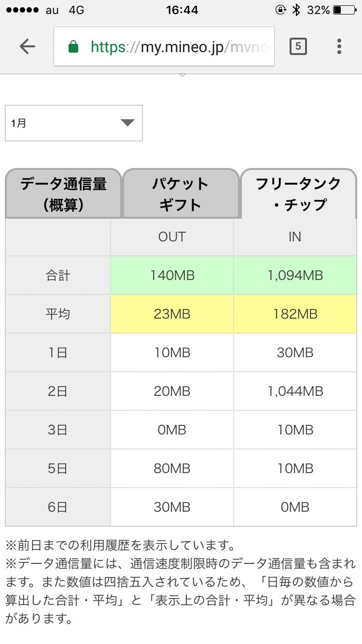Switch to the データ通信量(概算) tab
The height and width of the screenshot is (644, 362).
(63, 194)
